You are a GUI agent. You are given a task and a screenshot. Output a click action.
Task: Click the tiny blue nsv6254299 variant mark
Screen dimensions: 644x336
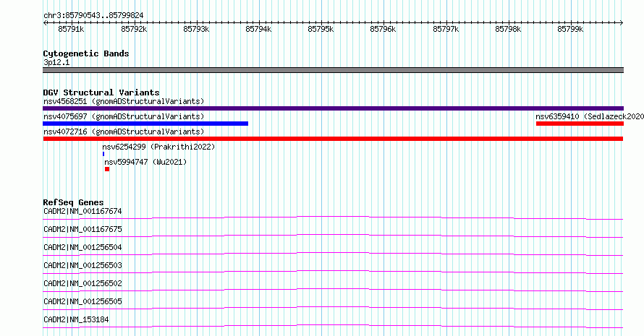click(103, 154)
